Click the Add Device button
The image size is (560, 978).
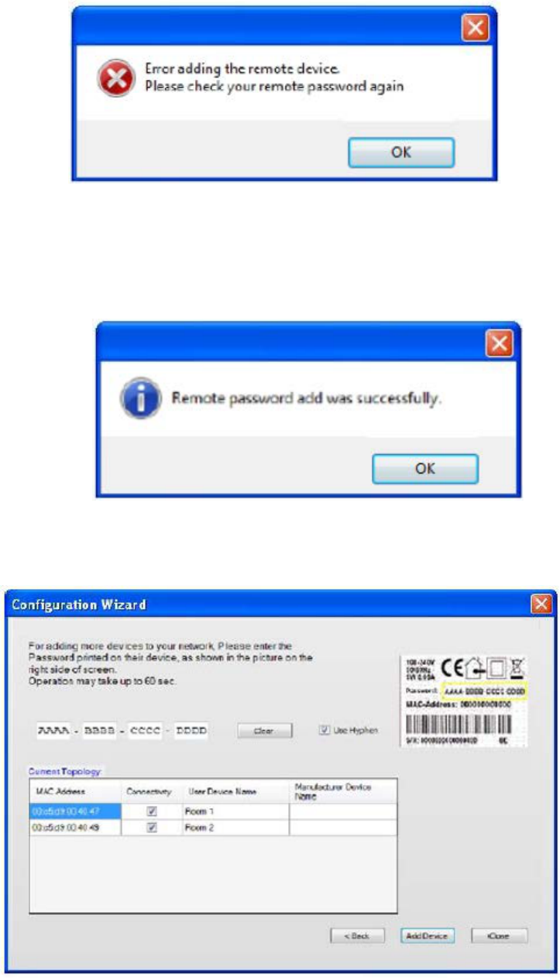click(x=428, y=935)
